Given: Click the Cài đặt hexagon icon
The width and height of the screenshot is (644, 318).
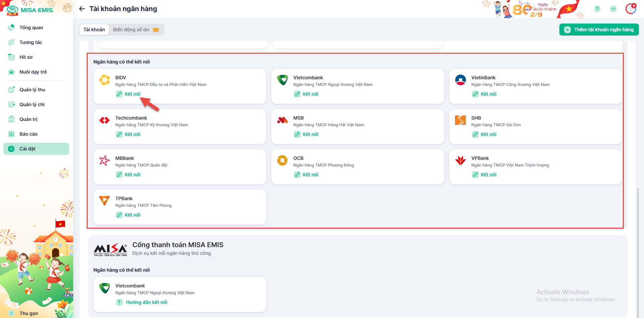Looking at the screenshot, I should [11, 149].
